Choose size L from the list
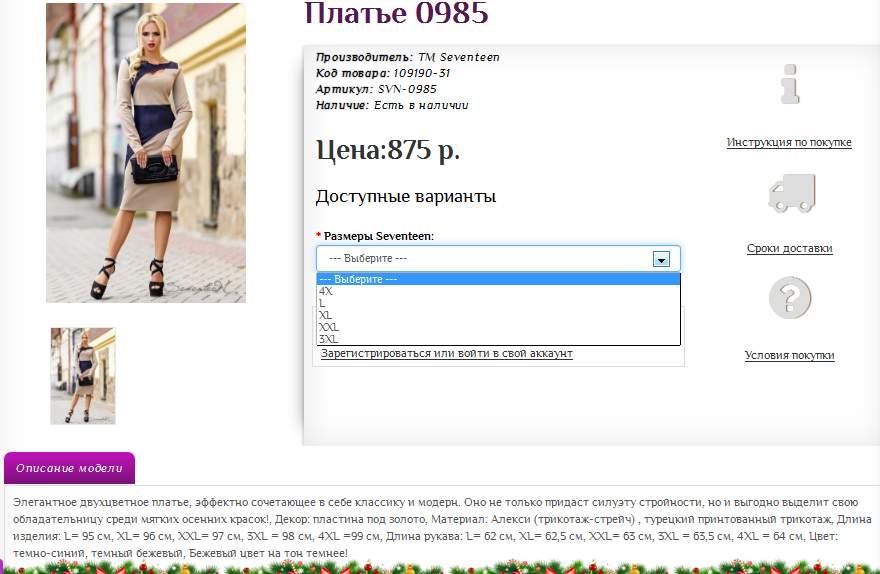Viewport: 880px width, 574px height. coord(498,303)
